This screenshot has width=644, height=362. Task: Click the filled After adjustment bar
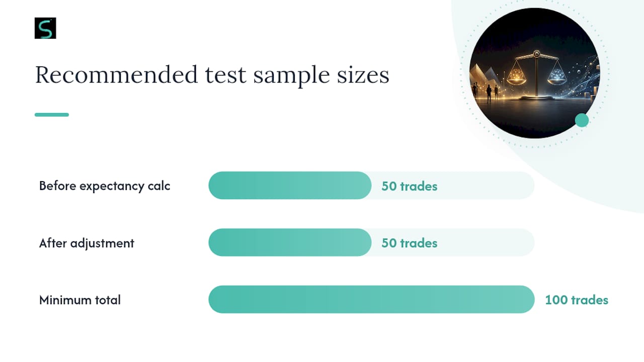290,242
